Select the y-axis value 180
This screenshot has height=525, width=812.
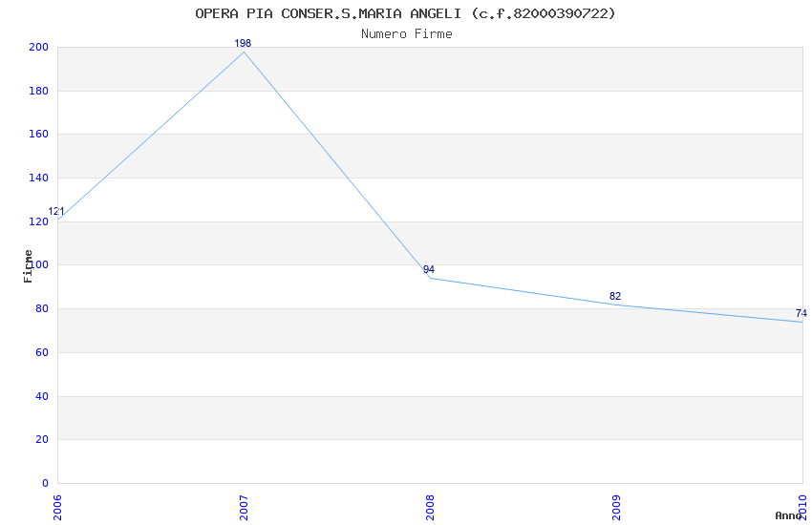click(x=38, y=91)
